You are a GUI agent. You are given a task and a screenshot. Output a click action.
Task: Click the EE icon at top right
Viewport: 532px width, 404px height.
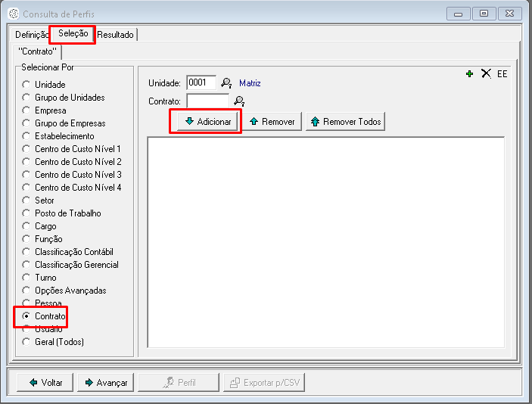[x=502, y=74]
